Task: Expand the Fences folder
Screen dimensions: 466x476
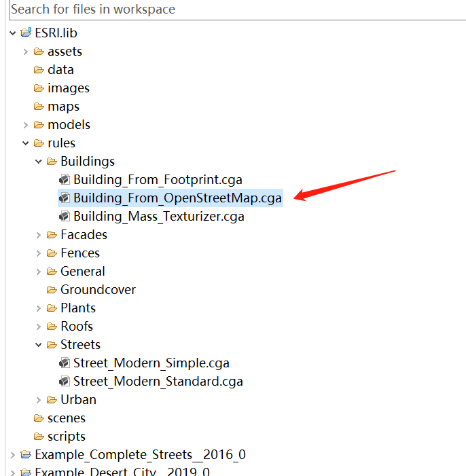Action: 38,253
